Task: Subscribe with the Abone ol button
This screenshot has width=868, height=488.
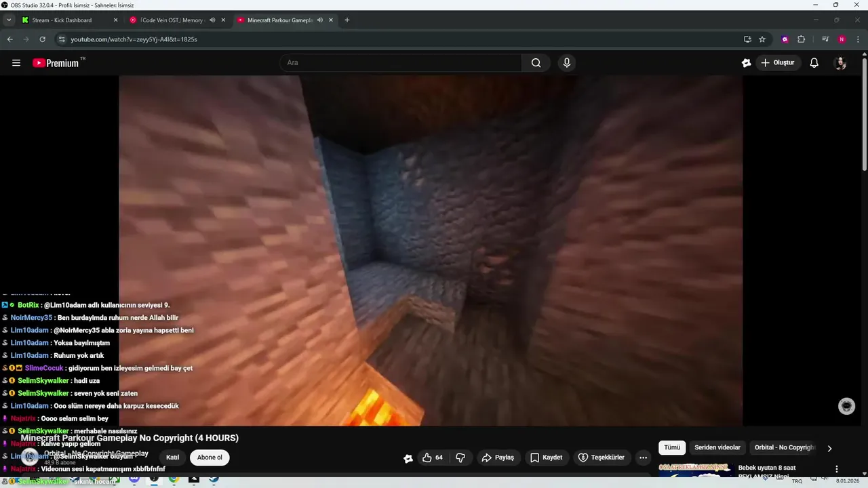Action: click(210, 457)
